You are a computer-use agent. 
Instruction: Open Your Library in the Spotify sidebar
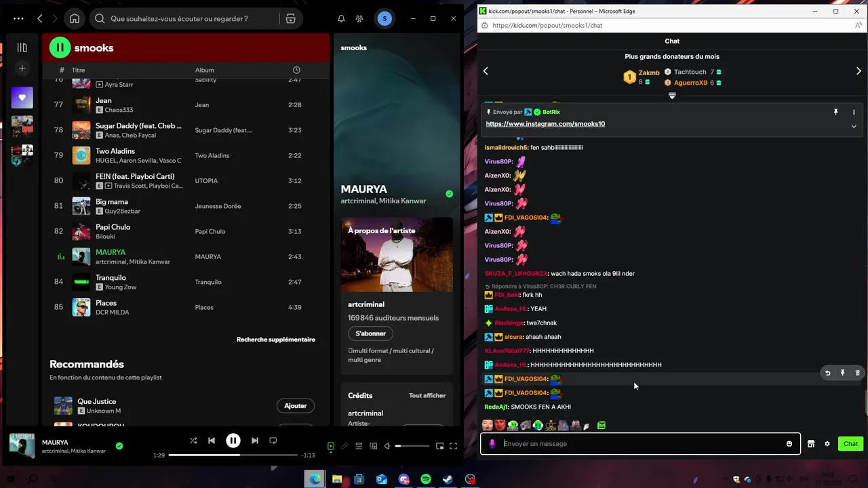22,47
